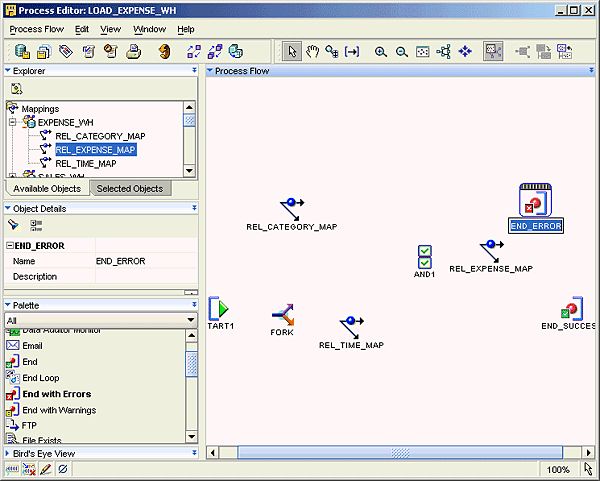Select the REL_TIME_MAP activity on canvas

click(351, 332)
